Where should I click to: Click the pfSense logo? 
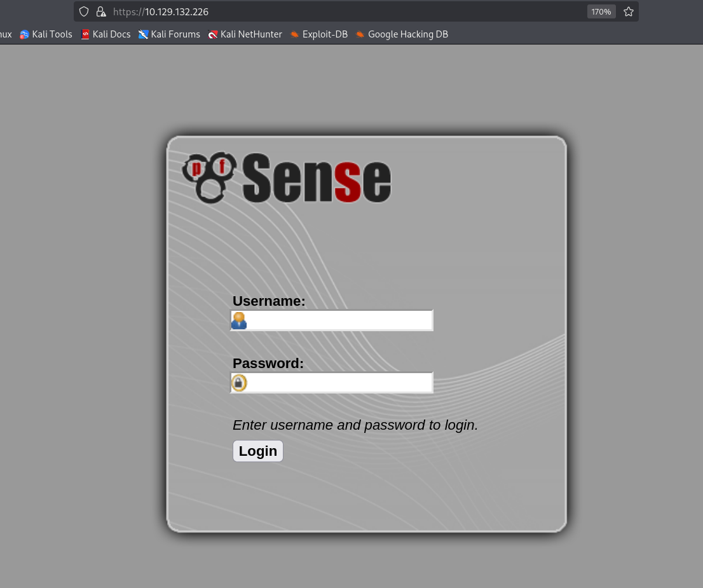[x=287, y=178]
